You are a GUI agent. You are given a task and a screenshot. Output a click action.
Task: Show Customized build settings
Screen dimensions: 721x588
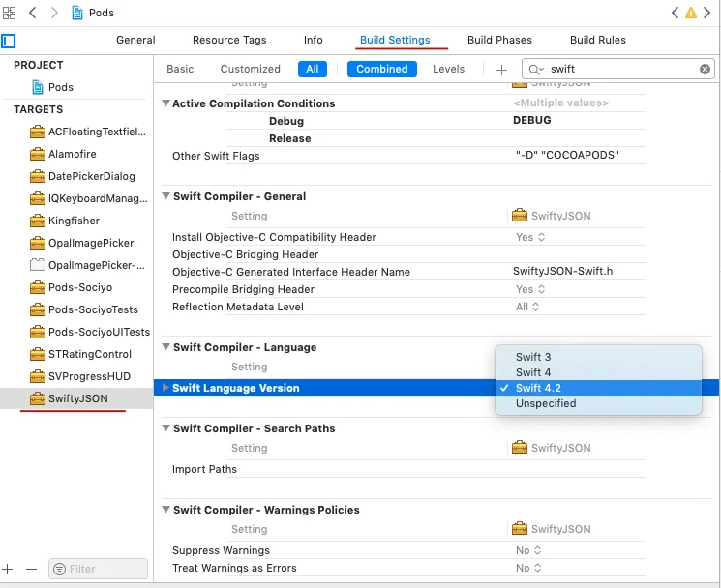click(250, 69)
